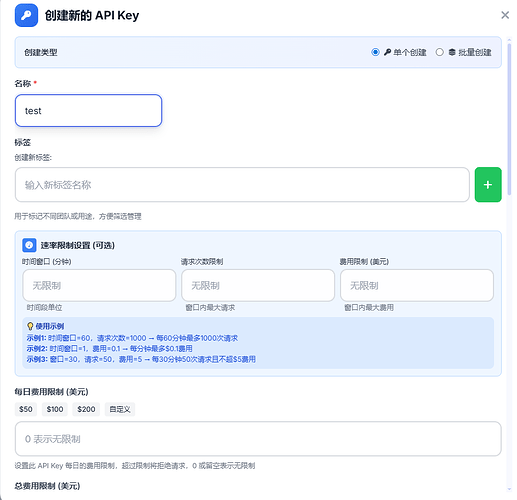The height and width of the screenshot is (500, 517).
Task: Choose the $100 daily limit preset
Action: click(x=55, y=409)
